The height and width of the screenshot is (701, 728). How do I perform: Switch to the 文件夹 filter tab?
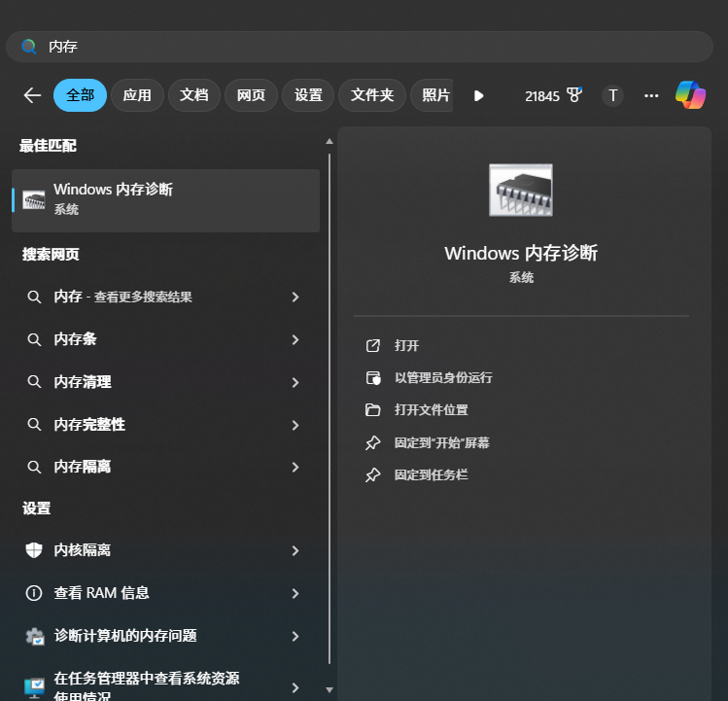[372, 95]
